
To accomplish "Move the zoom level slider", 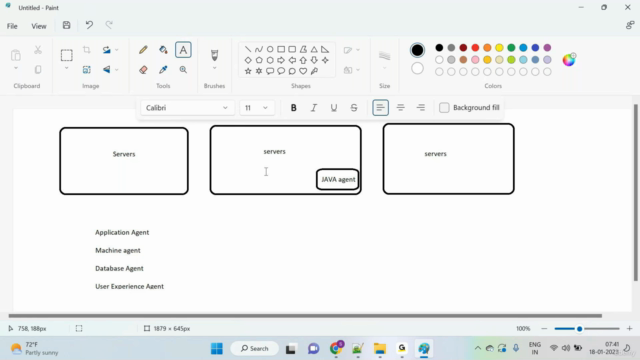I will click(x=579, y=329).
